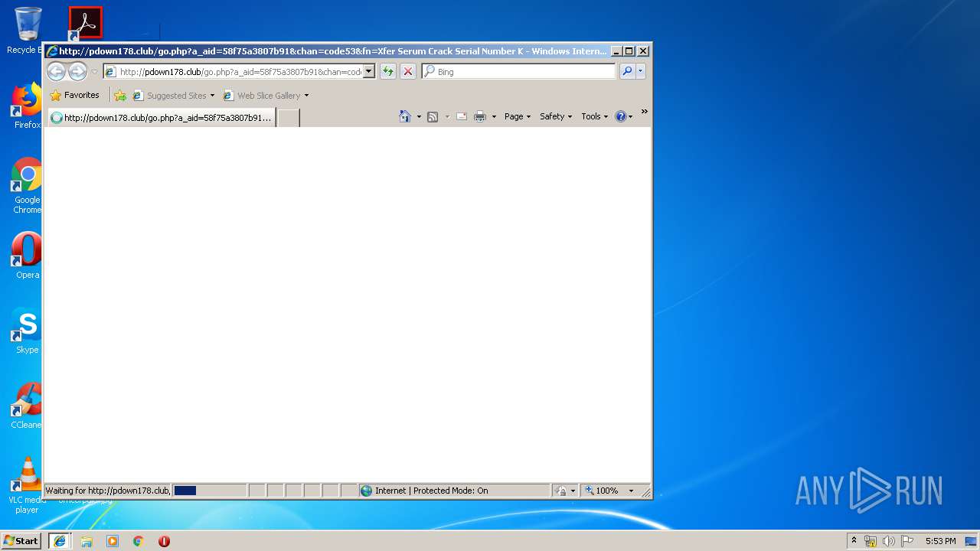Expand the Print dropdown arrow

[494, 117]
